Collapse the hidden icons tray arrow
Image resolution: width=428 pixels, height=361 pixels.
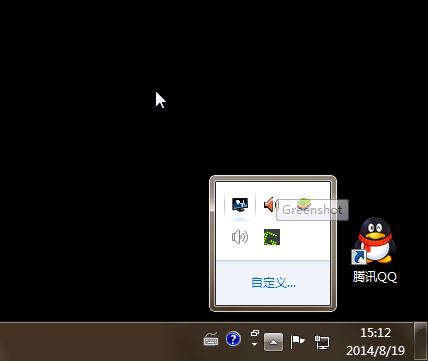pos(274,342)
